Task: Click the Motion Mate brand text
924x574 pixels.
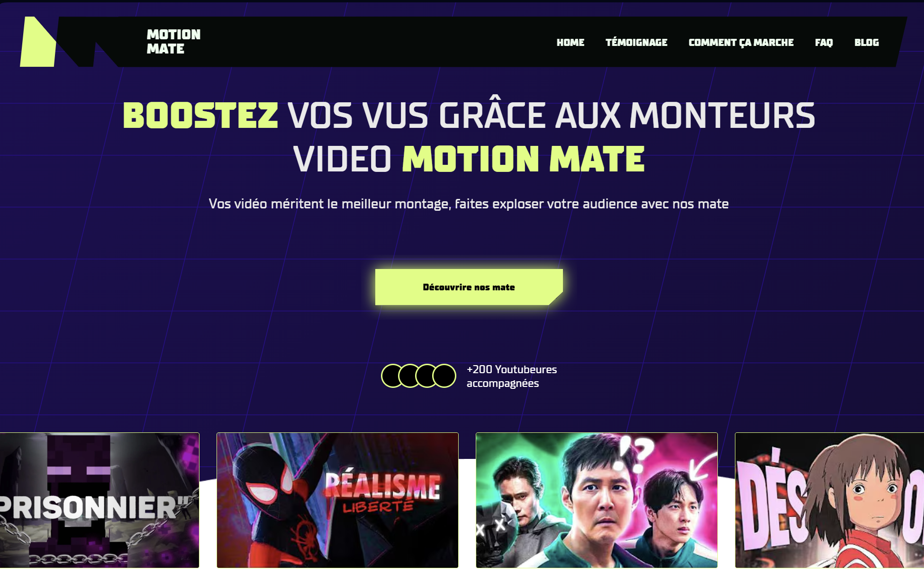Action: point(173,42)
